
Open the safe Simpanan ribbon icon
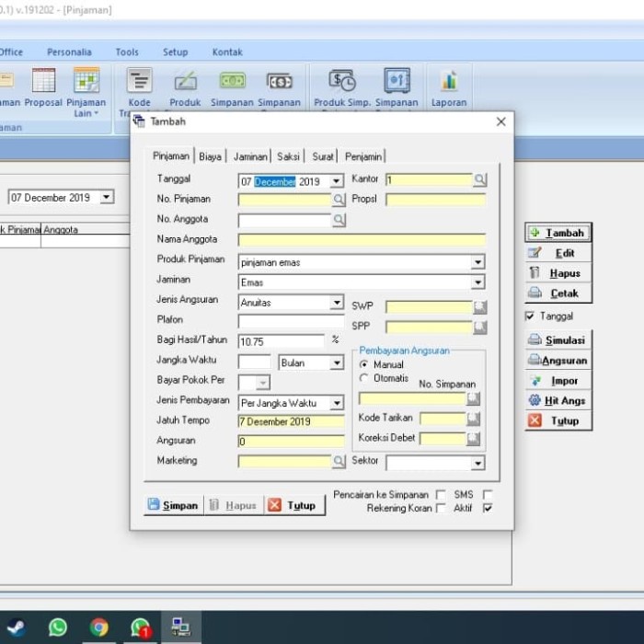(397, 81)
